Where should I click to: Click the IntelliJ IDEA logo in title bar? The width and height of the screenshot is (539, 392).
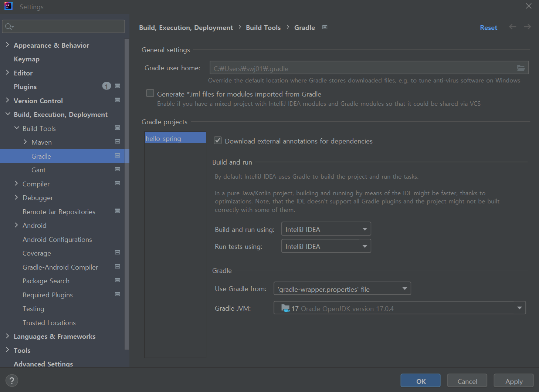coord(8,6)
